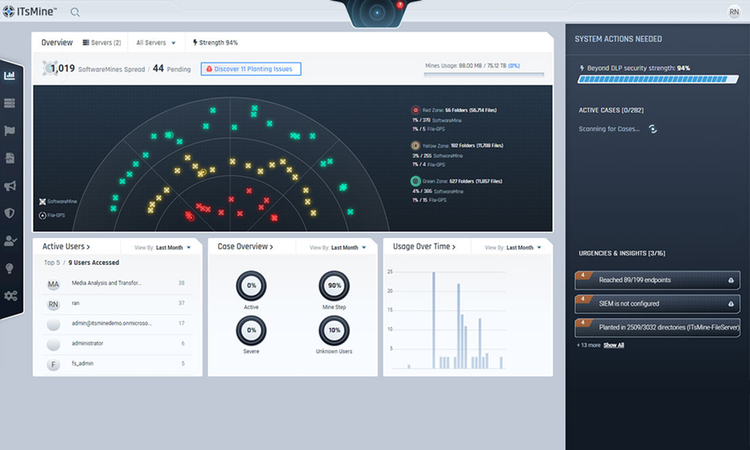
Task: Click the Show All link
Action: (x=614, y=345)
